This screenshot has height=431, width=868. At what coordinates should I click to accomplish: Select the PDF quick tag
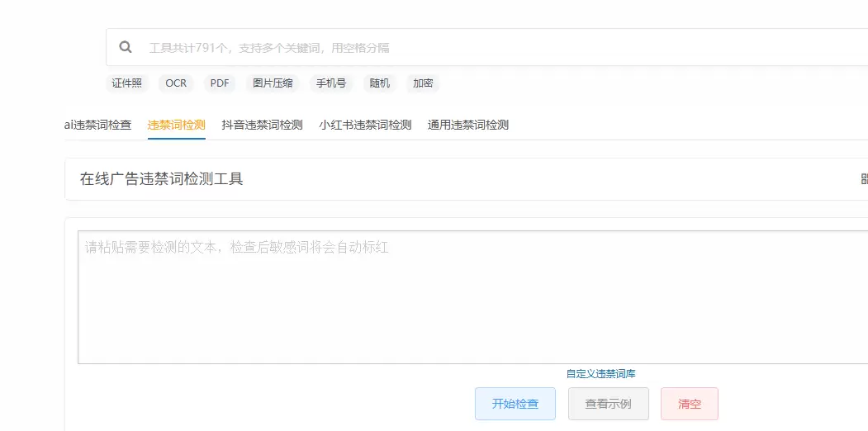220,83
